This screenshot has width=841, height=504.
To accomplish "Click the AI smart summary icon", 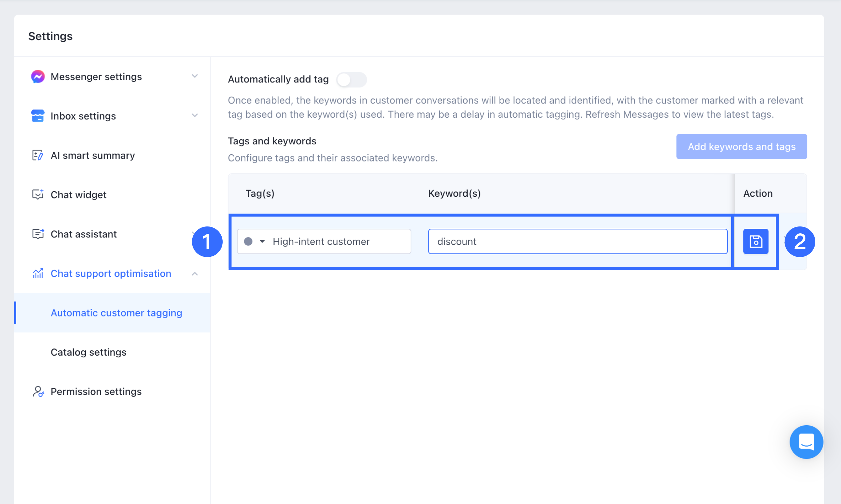I will click(38, 155).
